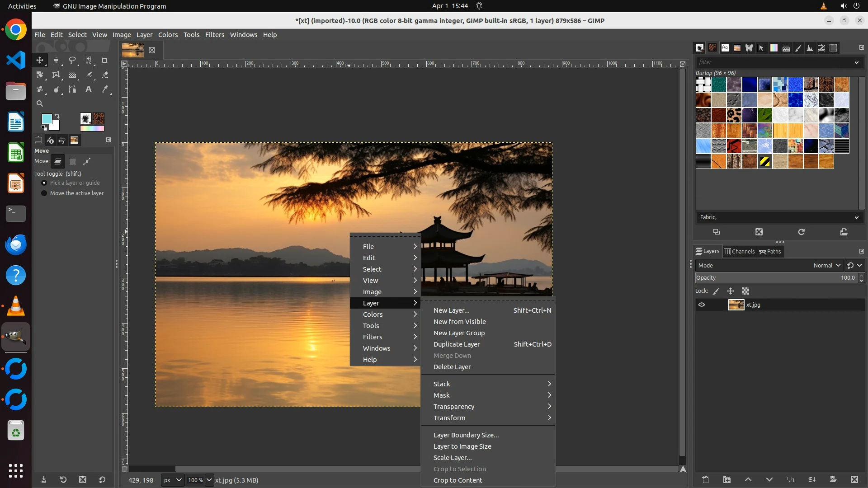Select the Free Select lasso tool

[x=72, y=60]
